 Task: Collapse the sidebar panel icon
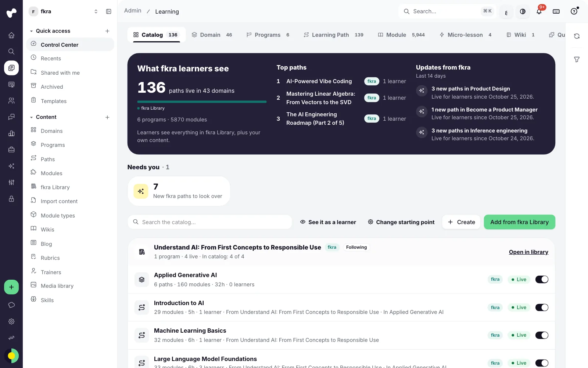[109, 11]
